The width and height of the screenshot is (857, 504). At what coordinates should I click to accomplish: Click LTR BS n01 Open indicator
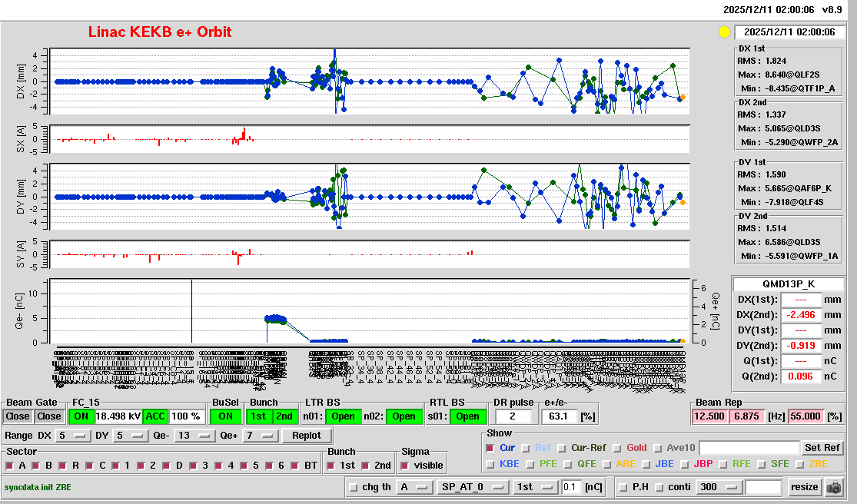(x=343, y=416)
